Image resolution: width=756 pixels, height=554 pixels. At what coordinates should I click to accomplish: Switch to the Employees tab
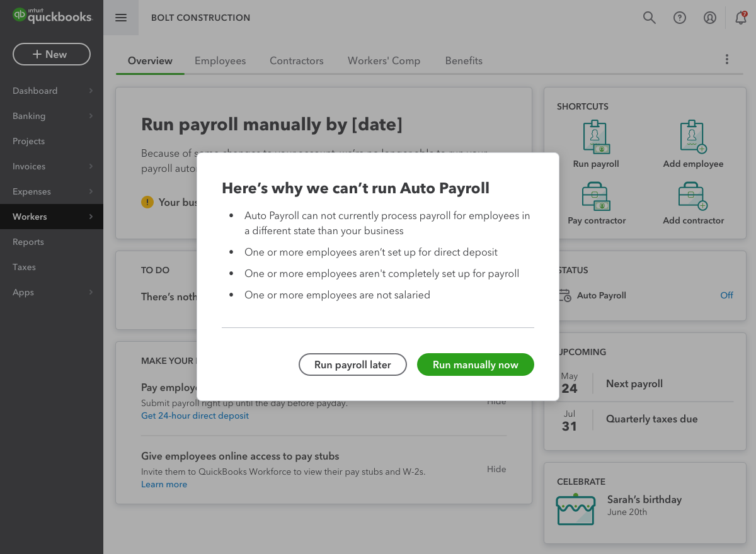pyautogui.click(x=220, y=61)
